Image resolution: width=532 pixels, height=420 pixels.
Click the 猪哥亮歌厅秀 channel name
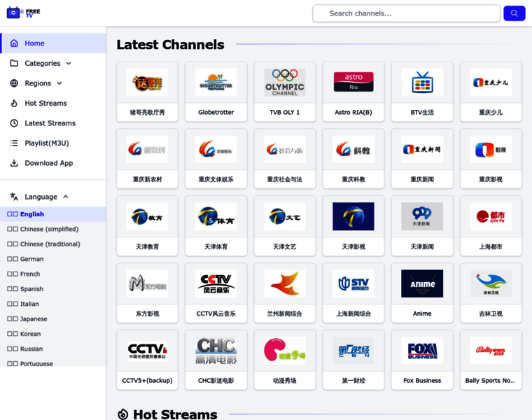147,112
